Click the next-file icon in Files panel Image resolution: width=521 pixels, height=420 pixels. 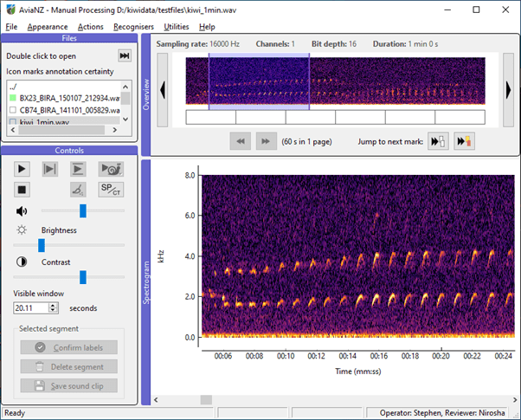[x=125, y=55]
